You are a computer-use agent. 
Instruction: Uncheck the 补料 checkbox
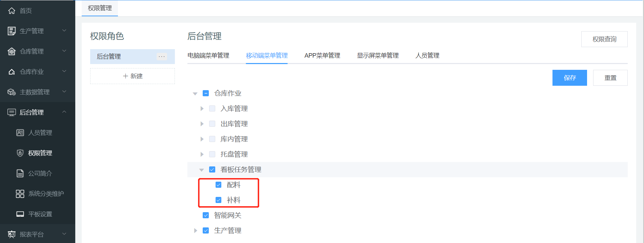[219, 200]
